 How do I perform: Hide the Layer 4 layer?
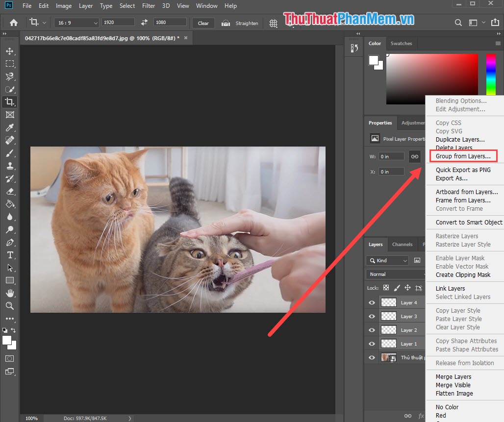tap(371, 302)
